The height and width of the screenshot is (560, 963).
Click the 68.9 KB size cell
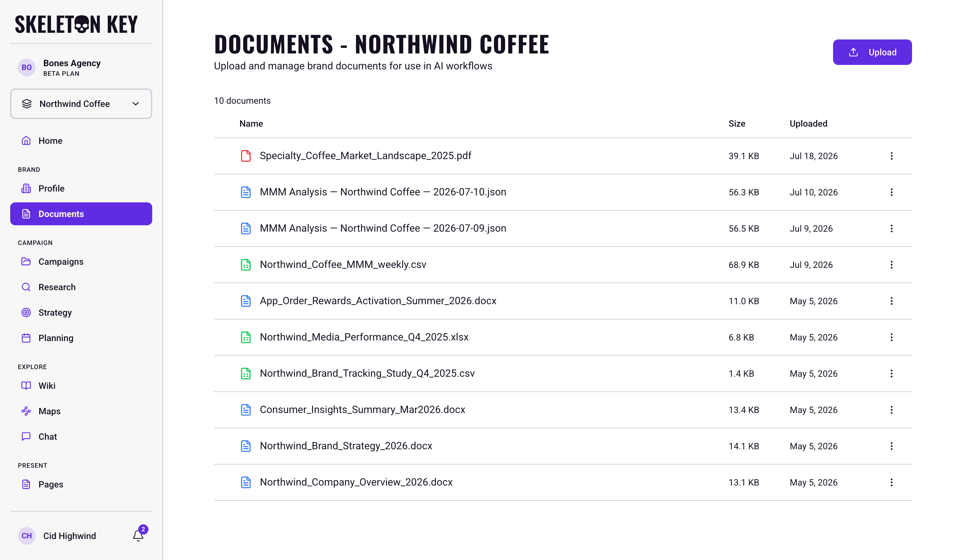point(743,265)
